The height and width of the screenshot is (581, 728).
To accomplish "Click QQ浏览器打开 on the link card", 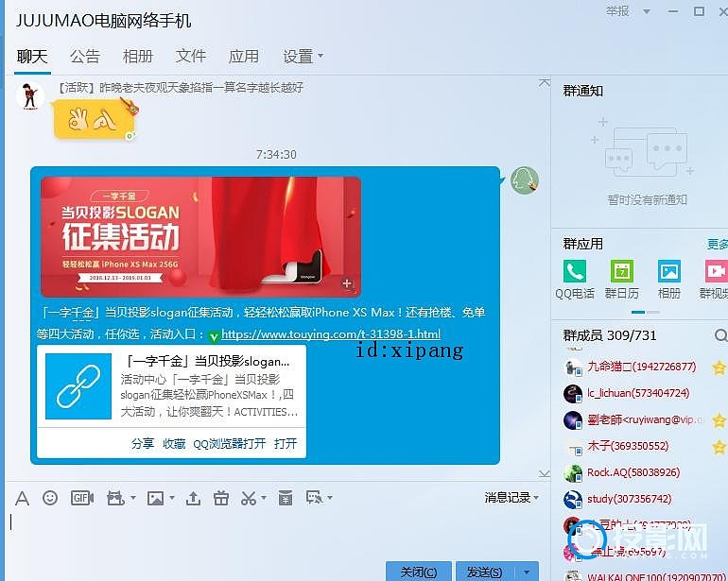I will [x=230, y=444].
